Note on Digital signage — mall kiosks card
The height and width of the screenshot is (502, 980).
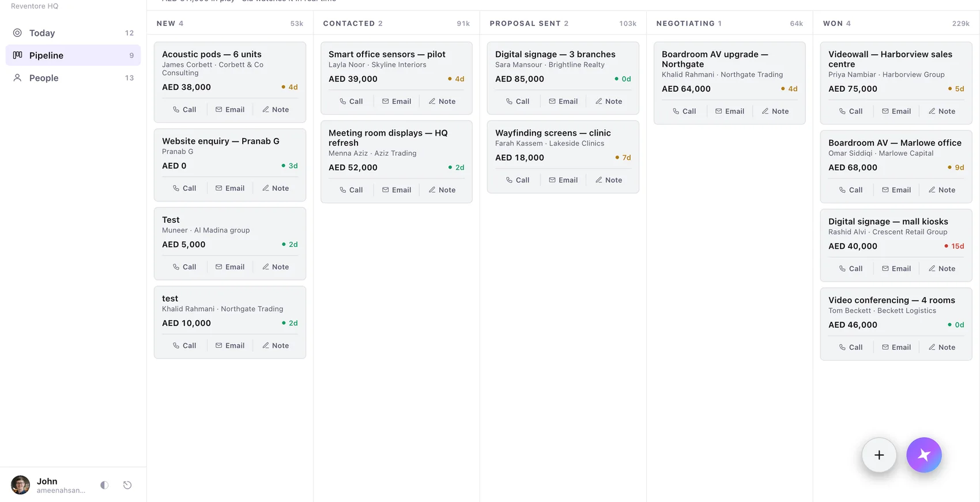[942, 269]
